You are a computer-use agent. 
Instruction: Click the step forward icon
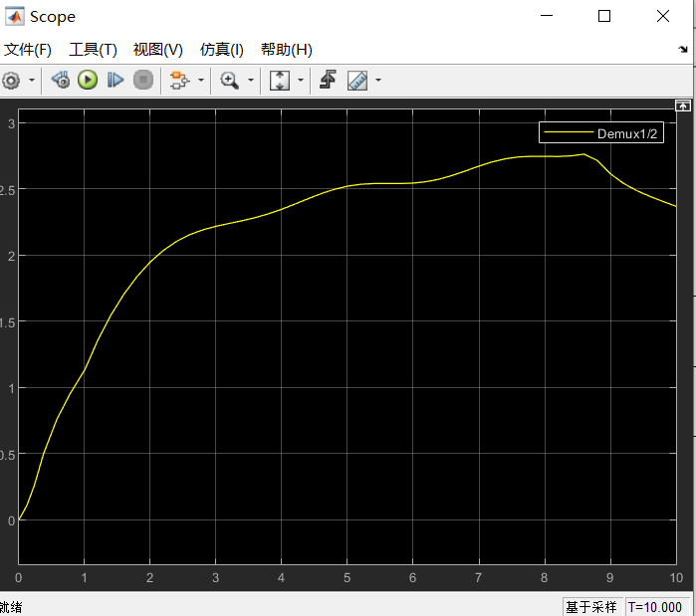tap(116, 81)
